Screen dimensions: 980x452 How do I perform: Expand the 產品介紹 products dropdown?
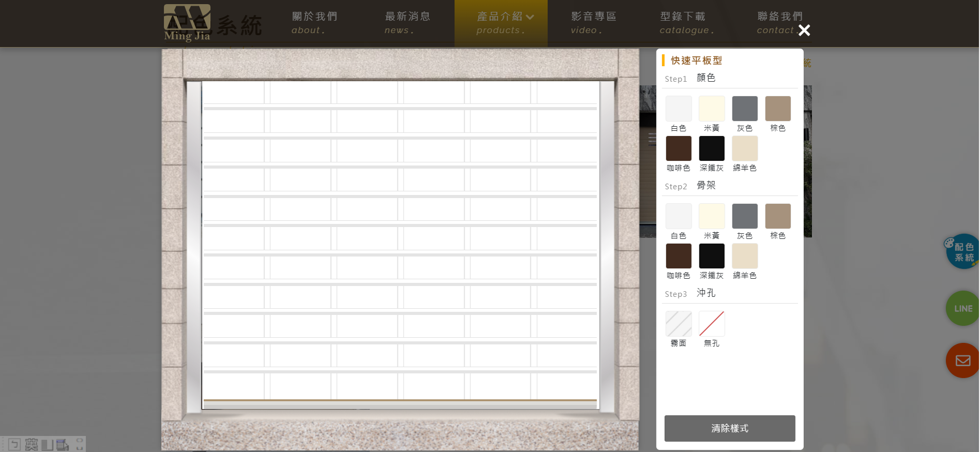500,23
